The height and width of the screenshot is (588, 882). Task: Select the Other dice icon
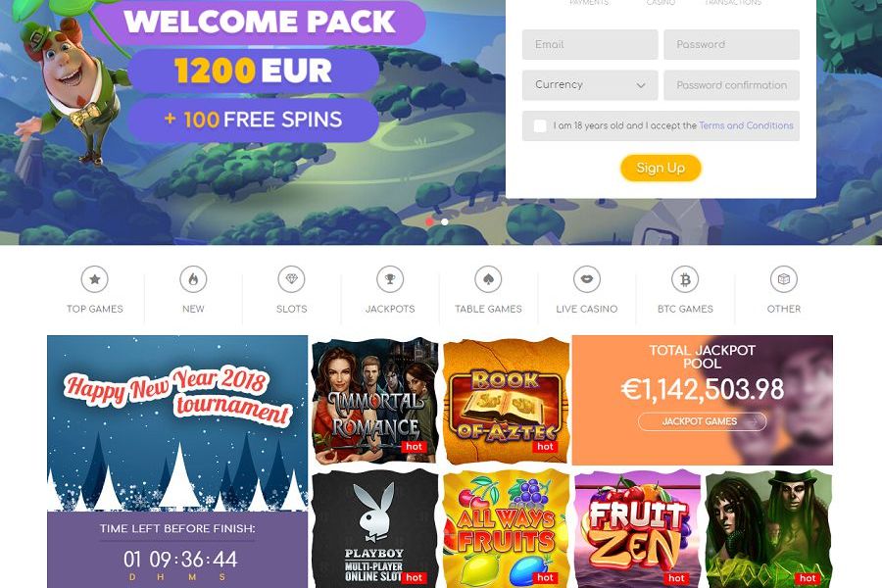click(x=784, y=279)
